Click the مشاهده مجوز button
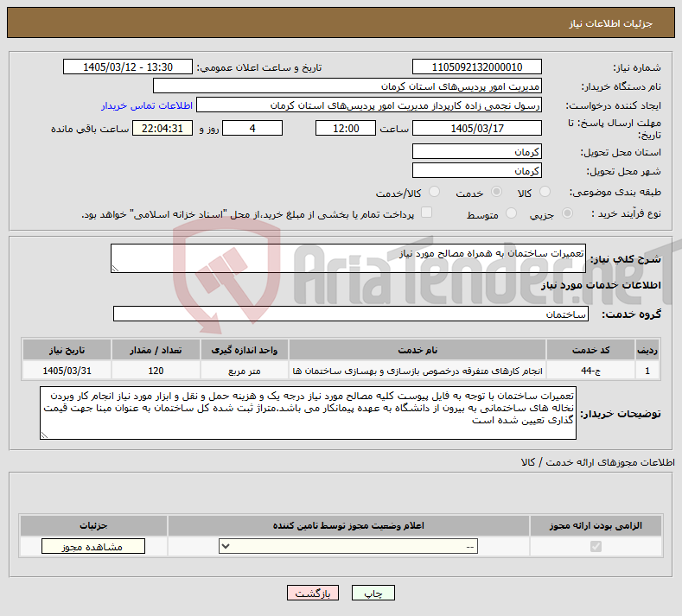The height and width of the screenshot is (616, 682). click(x=93, y=546)
